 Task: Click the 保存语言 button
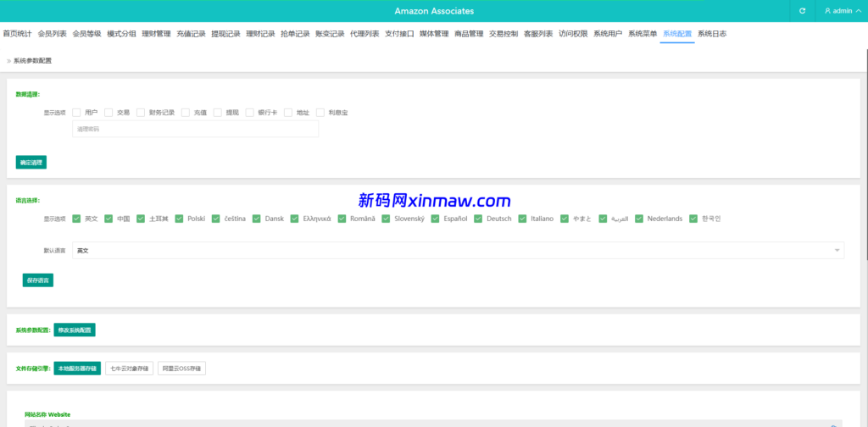37,280
